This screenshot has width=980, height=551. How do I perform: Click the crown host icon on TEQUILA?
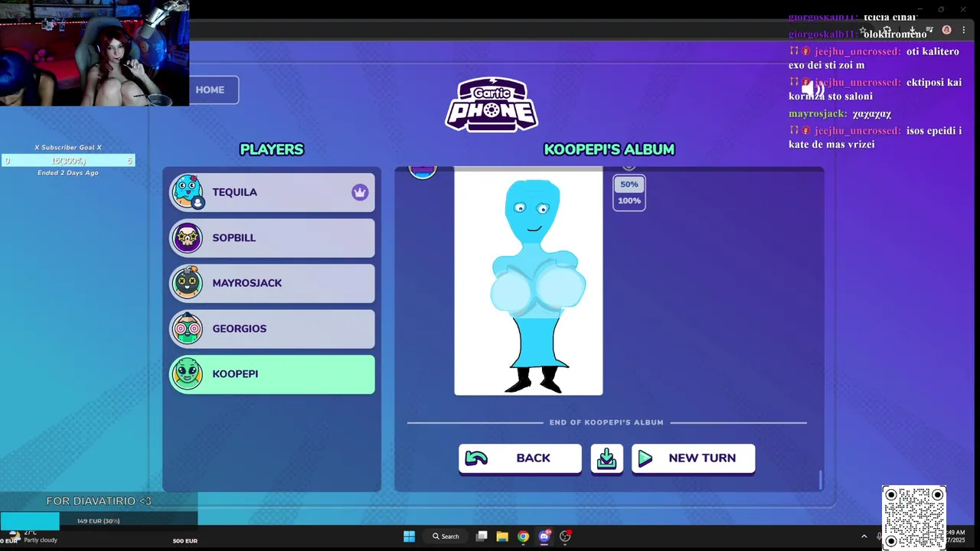point(360,192)
